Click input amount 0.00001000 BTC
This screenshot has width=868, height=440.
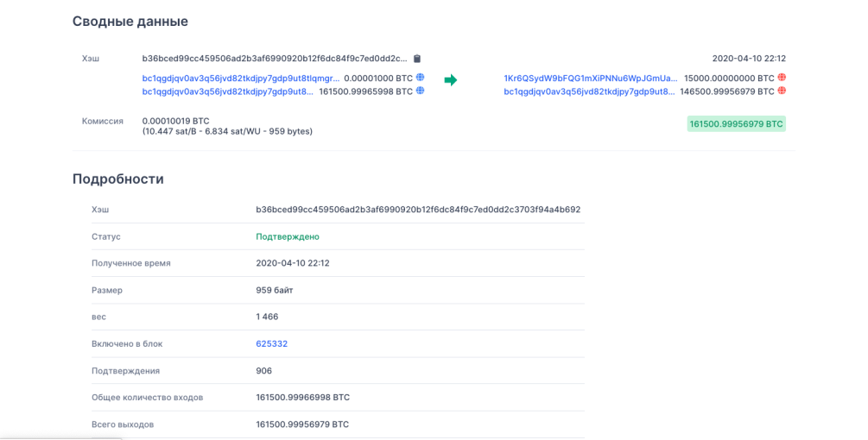click(x=378, y=79)
